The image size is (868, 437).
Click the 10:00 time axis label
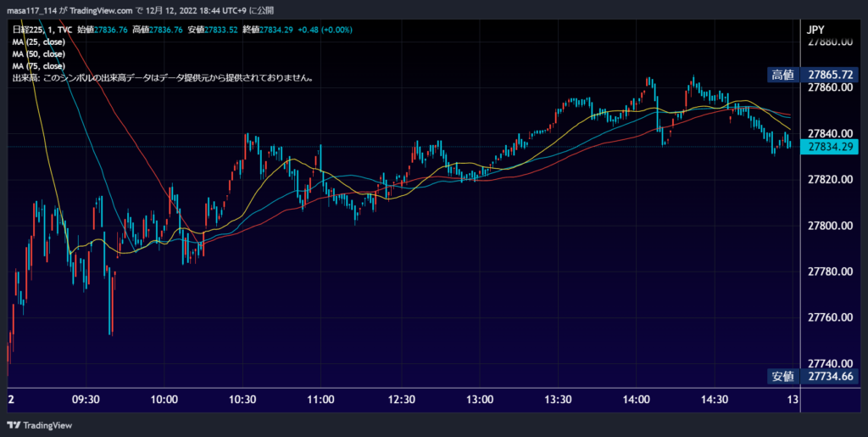[164, 400]
